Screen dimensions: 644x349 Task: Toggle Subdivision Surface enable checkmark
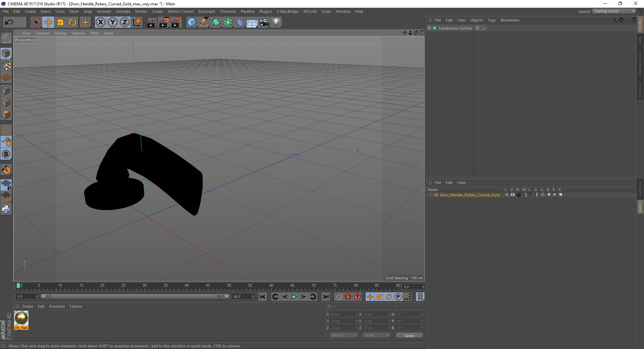coord(485,28)
